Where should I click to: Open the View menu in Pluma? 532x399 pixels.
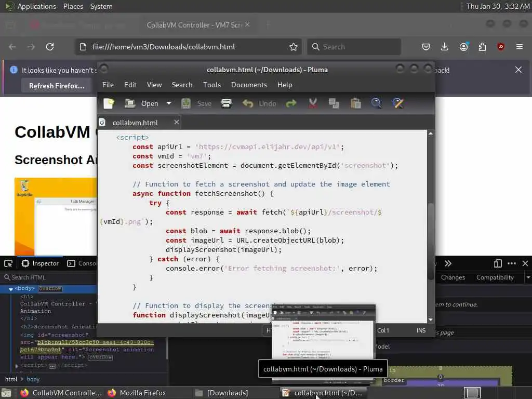(x=154, y=85)
